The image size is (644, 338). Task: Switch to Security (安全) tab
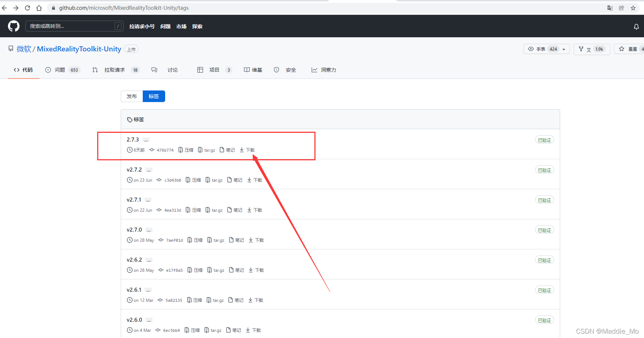pos(285,70)
